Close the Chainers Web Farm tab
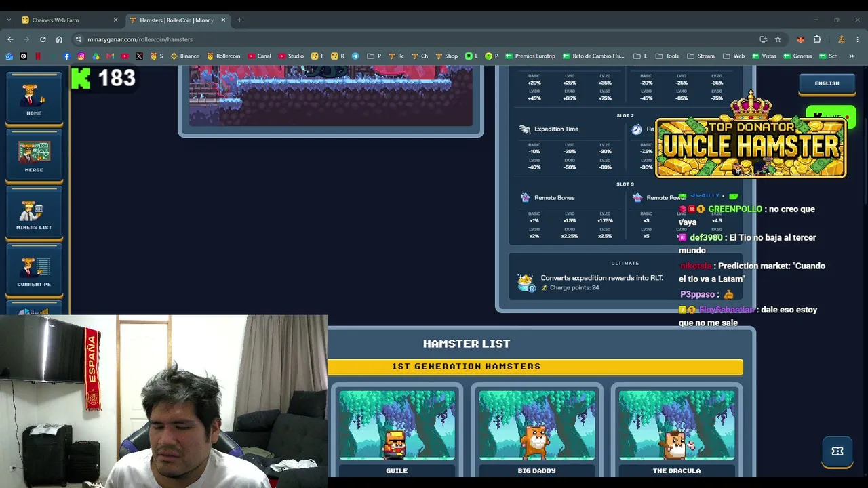Screen dimensions: 868x488 [x=115, y=20]
